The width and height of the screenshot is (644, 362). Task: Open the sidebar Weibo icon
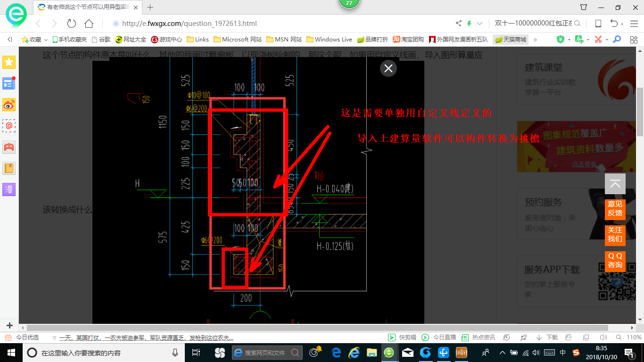point(9,105)
